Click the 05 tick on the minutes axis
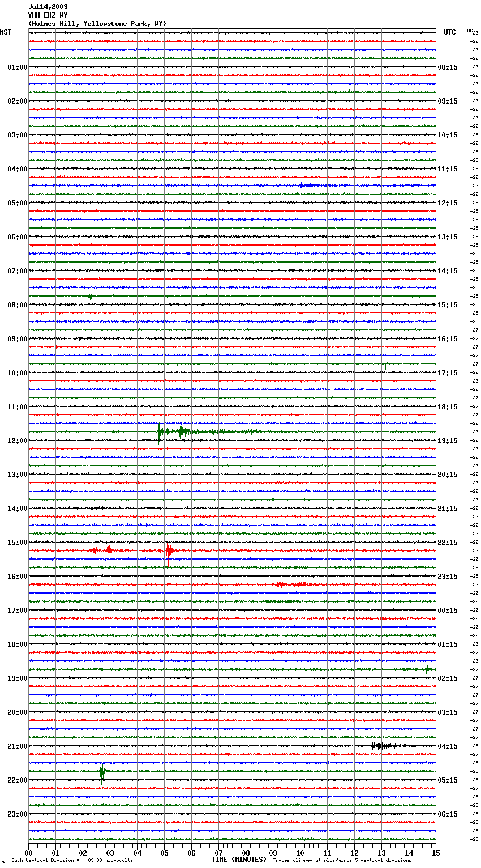This screenshot has height=868, width=481. [164, 853]
